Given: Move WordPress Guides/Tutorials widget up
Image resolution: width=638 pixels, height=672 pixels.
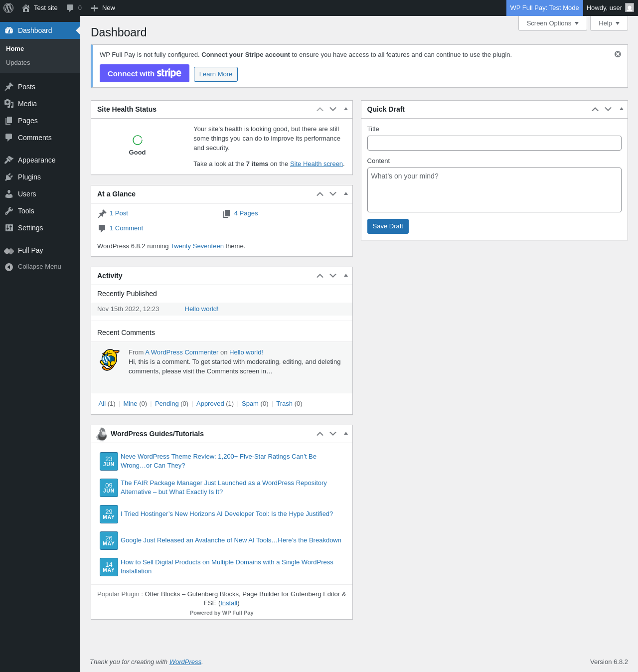Looking at the screenshot, I should coord(320,434).
